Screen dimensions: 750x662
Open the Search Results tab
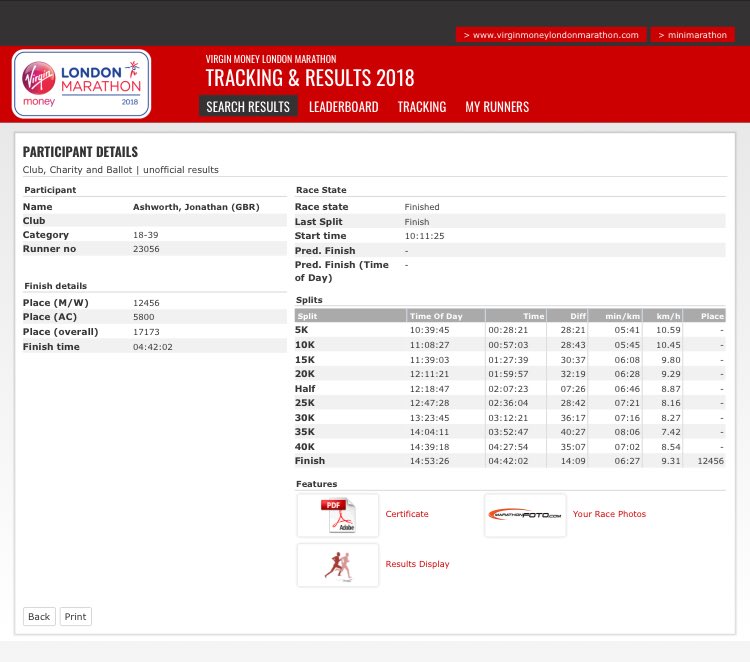[248, 107]
